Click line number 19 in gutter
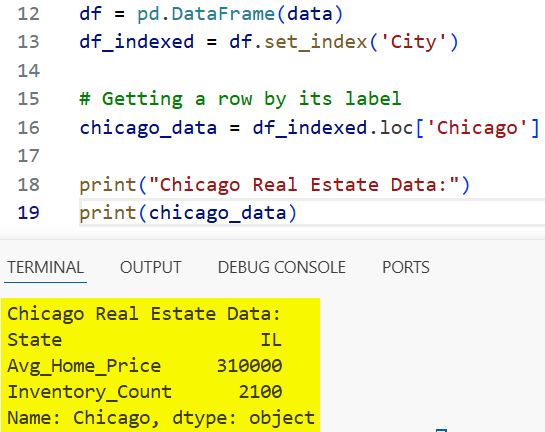The image size is (545, 432). 29,213
